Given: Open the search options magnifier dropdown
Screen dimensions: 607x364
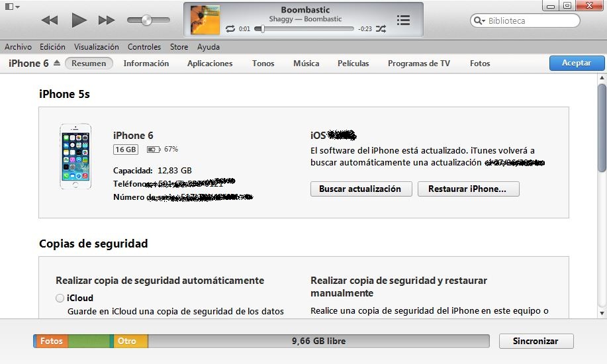Looking at the screenshot, I should tap(479, 21).
